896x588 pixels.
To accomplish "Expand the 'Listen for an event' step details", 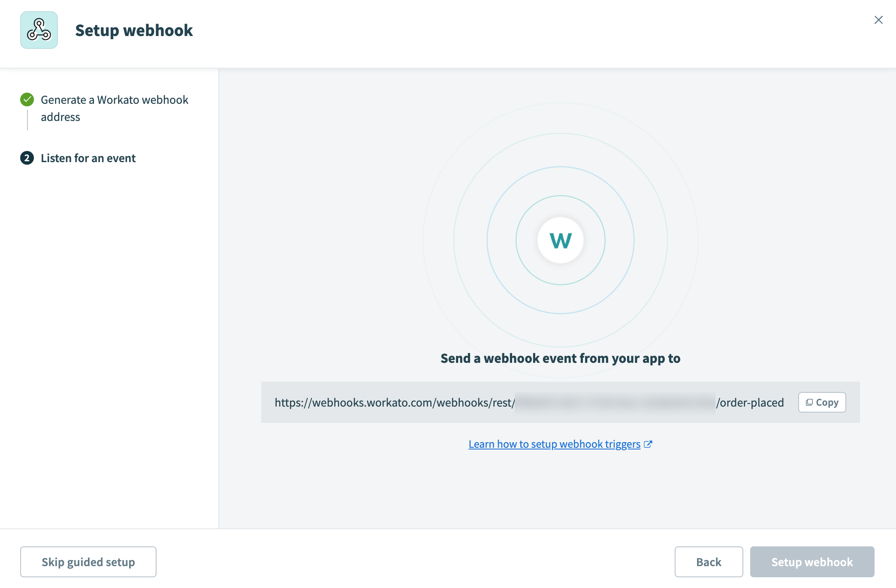I will (x=88, y=158).
